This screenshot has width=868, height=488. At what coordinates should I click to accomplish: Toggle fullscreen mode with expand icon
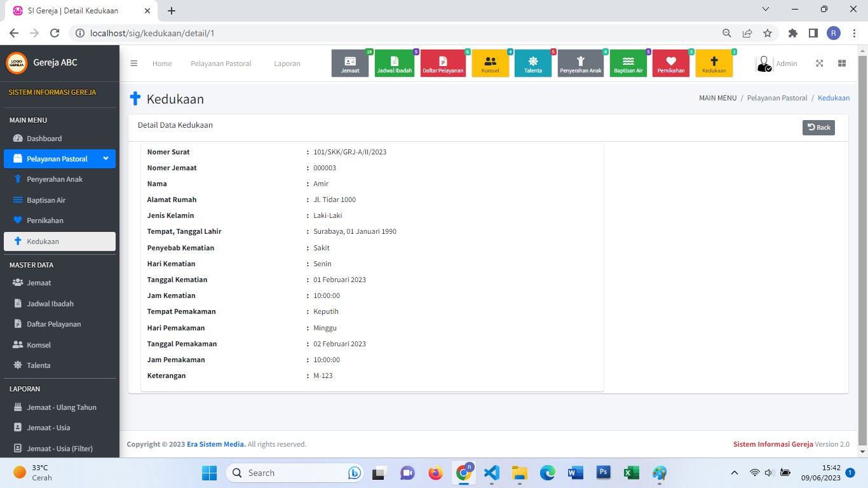pos(820,64)
